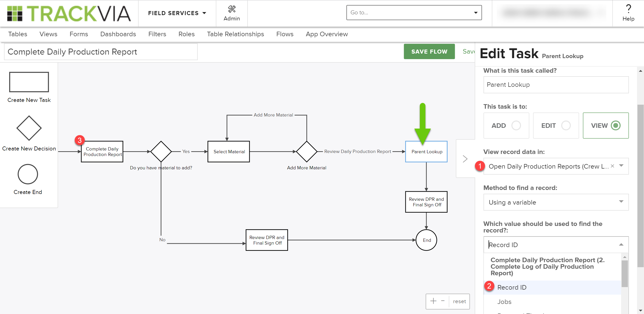
Task: Click the Review Daily Production Report connector label
Action: point(357,151)
